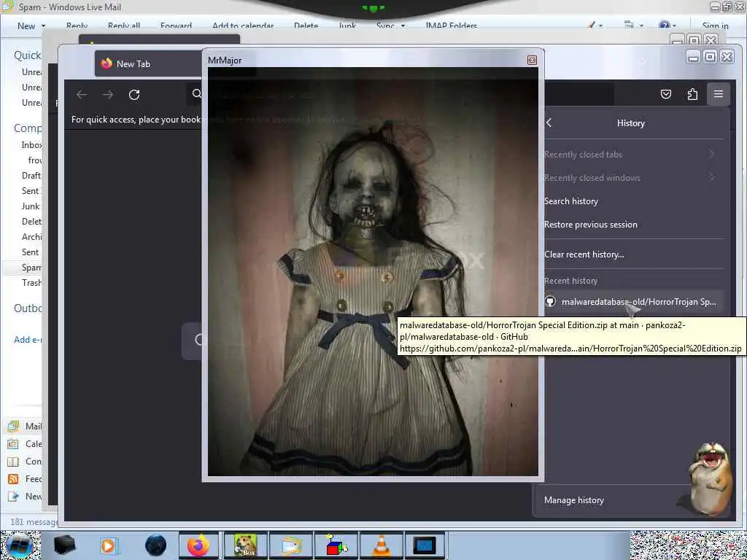Screen dimensions: 747x560
Task: Open Recently closed windows submenu
Action: [630, 178]
